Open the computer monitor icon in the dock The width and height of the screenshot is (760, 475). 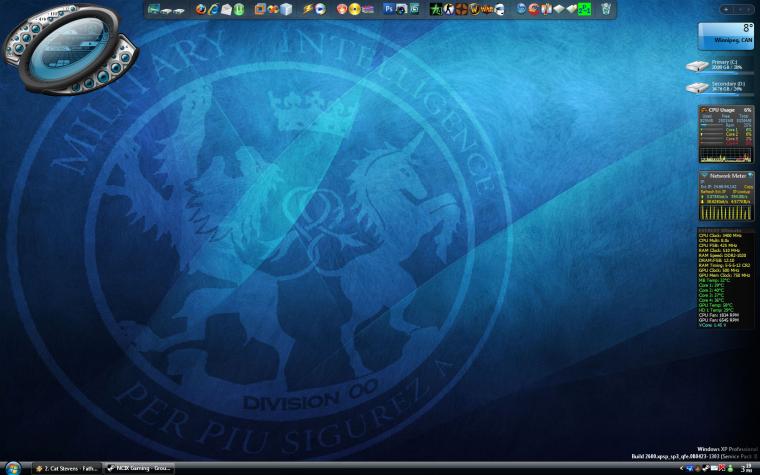coord(154,9)
